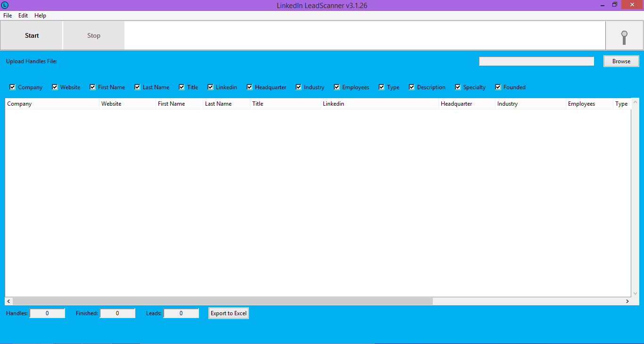Uncheck the Founded checkbox
The width and height of the screenshot is (644, 344).
coord(498,87)
